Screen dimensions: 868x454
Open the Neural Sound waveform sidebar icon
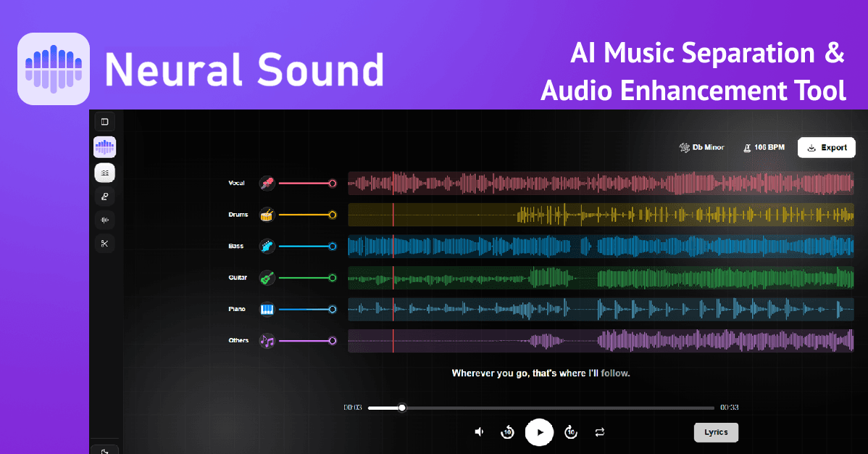tap(104, 147)
